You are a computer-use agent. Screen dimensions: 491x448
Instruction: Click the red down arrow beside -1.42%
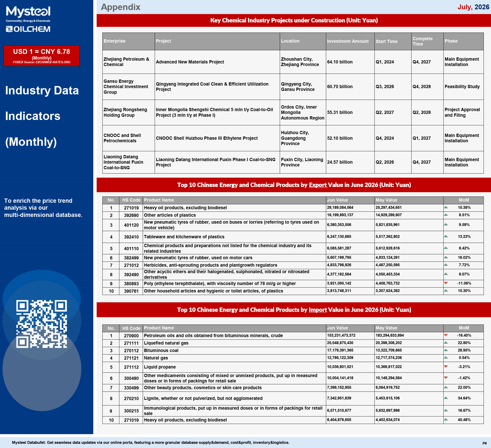(x=446, y=378)
